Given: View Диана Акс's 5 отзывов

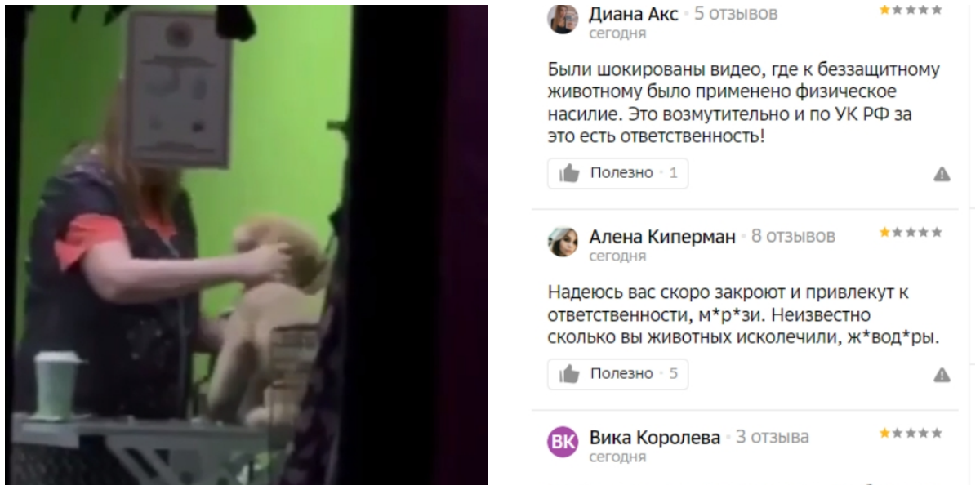Looking at the screenshot, I should click(736, 14).
